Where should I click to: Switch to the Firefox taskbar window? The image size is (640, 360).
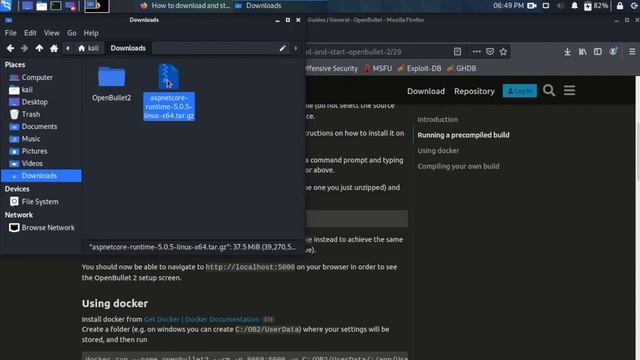(185, 6)
